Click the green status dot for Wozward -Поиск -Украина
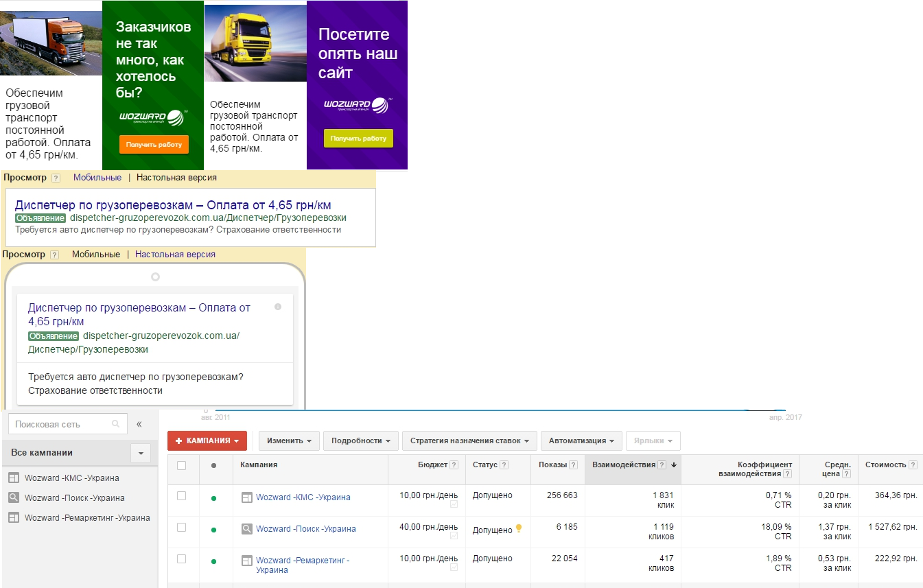Viewport: 923px width, 588px height. point(213,530)
